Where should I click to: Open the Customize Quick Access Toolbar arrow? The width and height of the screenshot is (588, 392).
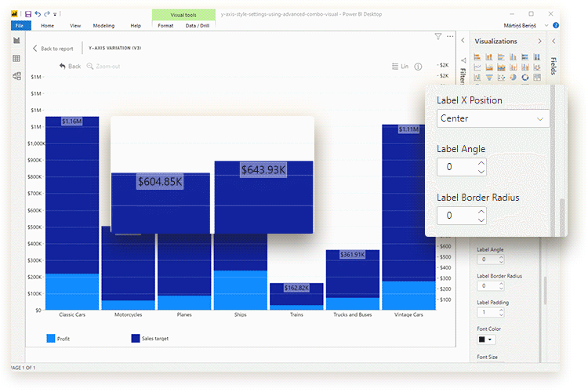pos(55,14)
